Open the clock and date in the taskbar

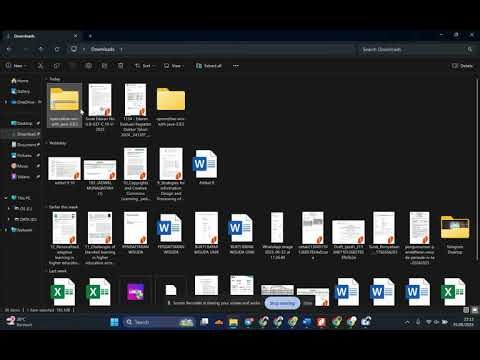point(464,322)
